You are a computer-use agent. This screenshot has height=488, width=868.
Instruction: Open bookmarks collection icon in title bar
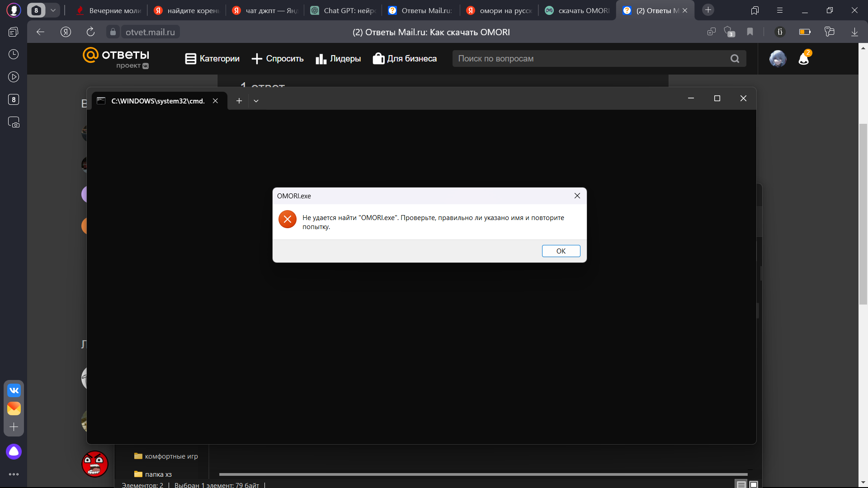(755, 10)
